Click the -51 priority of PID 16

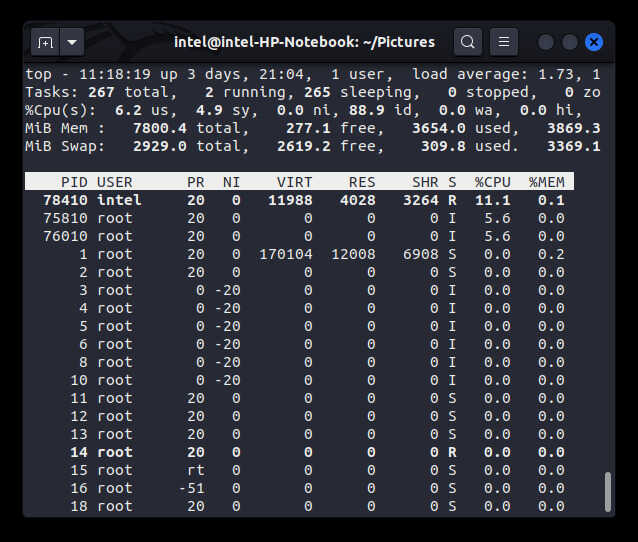[191, 488]
